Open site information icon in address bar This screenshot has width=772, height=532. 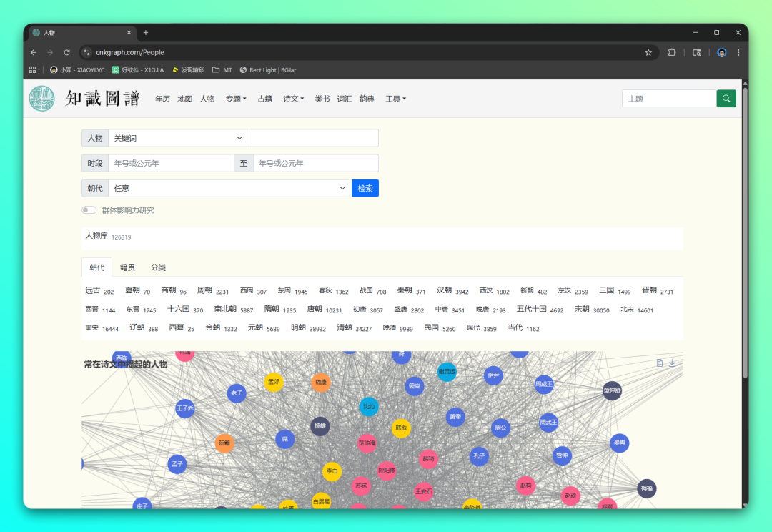coord(86,52)
